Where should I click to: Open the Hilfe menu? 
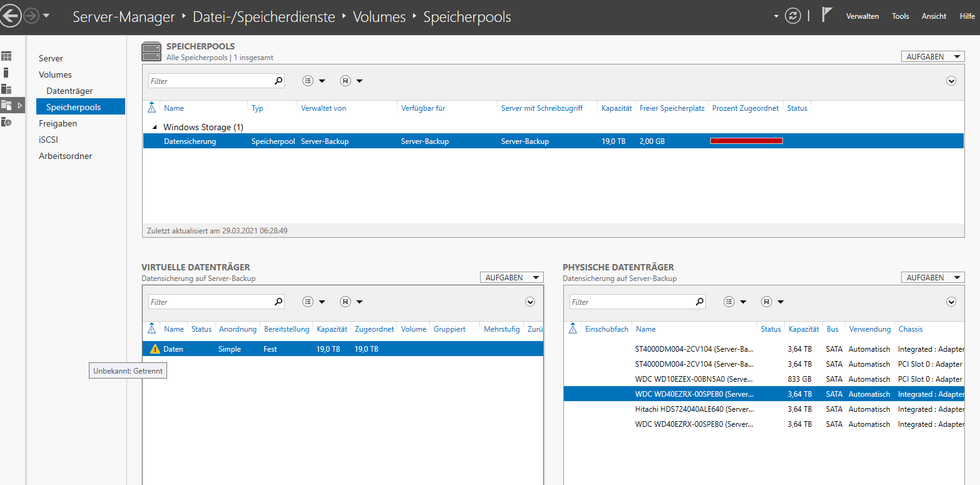coord(967,16)
